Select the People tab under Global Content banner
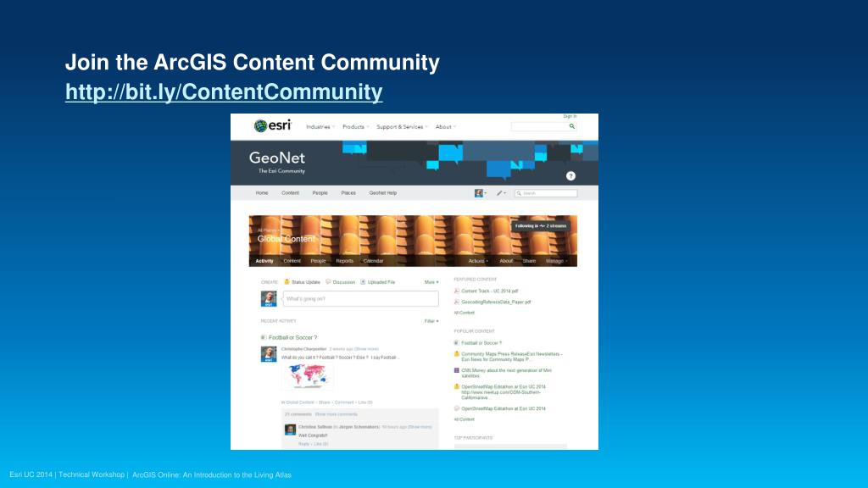The image size is (868, 488). coord(319,261)
